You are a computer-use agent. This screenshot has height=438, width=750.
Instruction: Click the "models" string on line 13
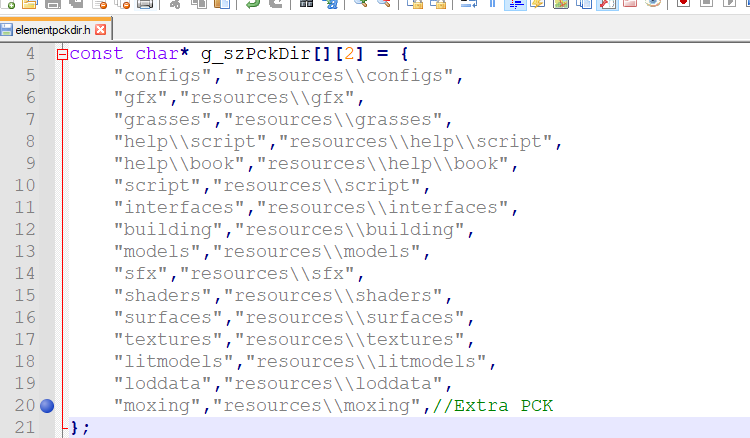coord(158,252)
